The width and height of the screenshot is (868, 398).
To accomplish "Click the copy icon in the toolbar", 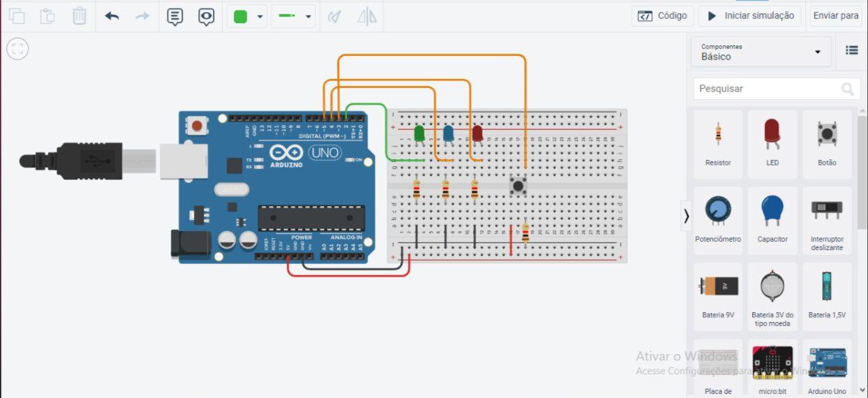I will 16,16.
